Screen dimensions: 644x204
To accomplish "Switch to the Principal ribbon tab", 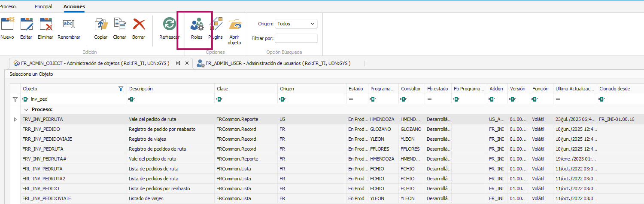I will point(43,6).
